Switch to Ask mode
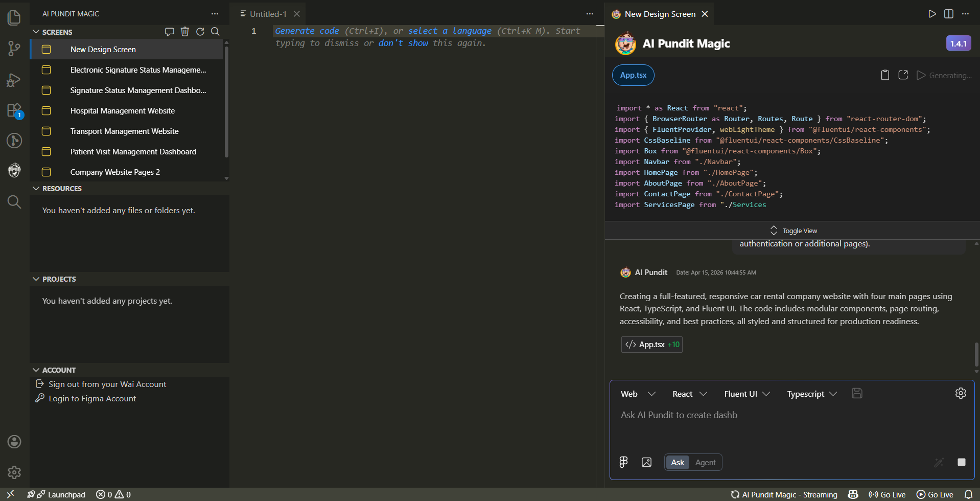The height and width of the screenshot is (501, 980). pos(678,462)
